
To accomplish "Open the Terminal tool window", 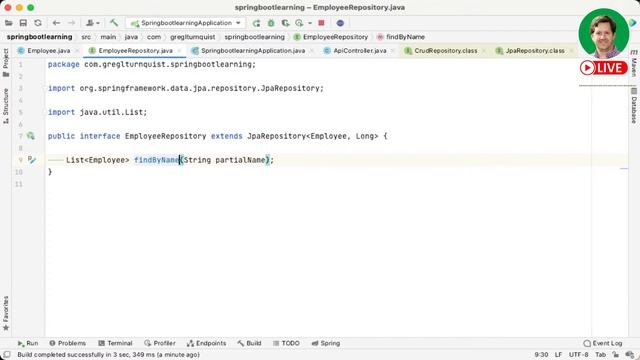I will coord(116,343).
